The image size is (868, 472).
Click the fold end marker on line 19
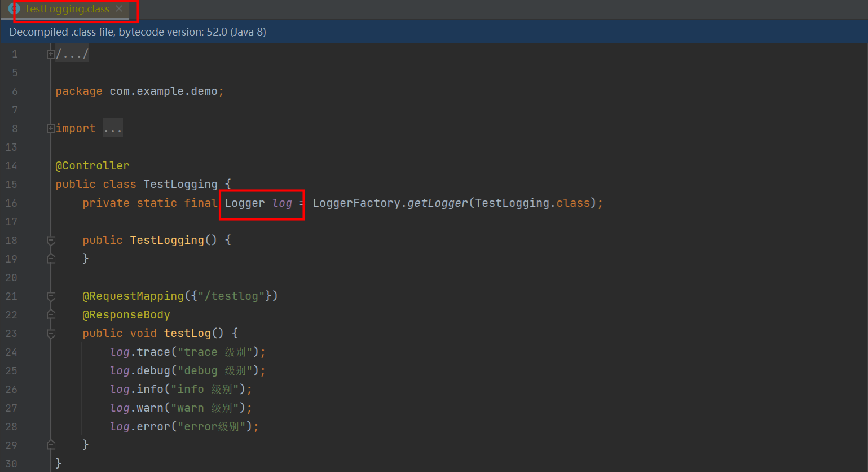point(51,259)
